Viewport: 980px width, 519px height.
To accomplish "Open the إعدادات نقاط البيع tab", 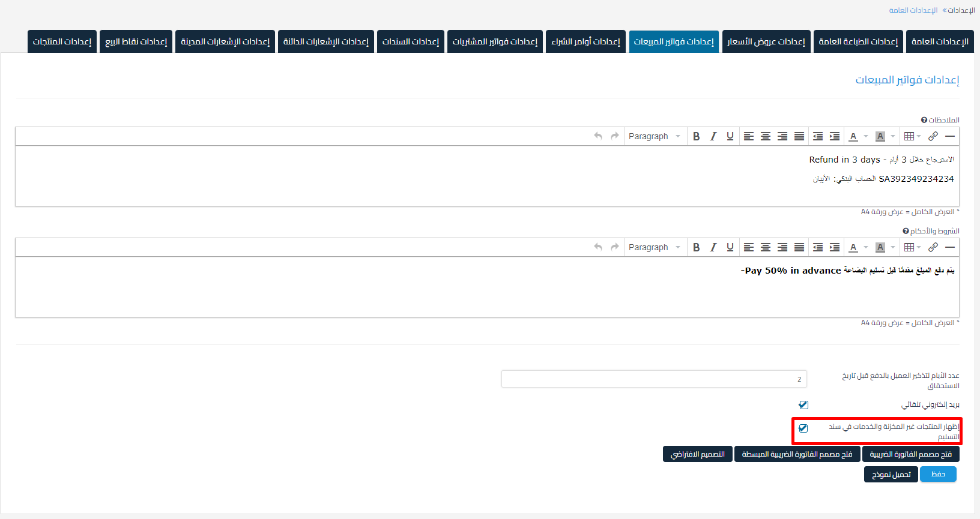I will tap(136, 41).
